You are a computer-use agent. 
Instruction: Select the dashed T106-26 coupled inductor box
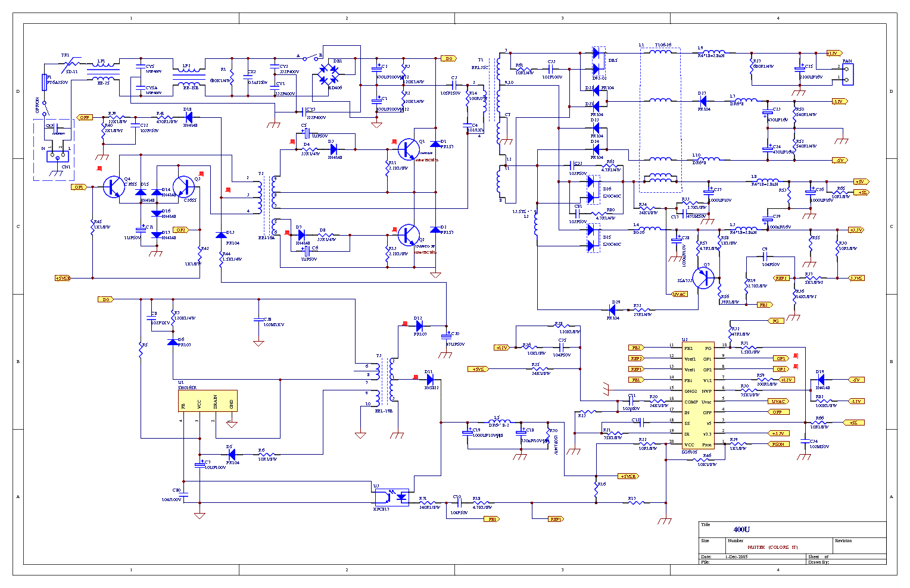point(660,120)
